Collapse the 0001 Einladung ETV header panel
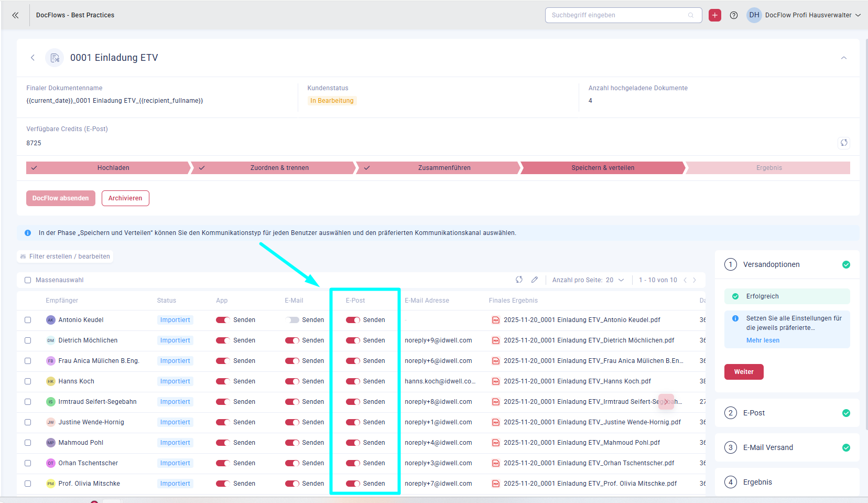 [x=843, y=58]
